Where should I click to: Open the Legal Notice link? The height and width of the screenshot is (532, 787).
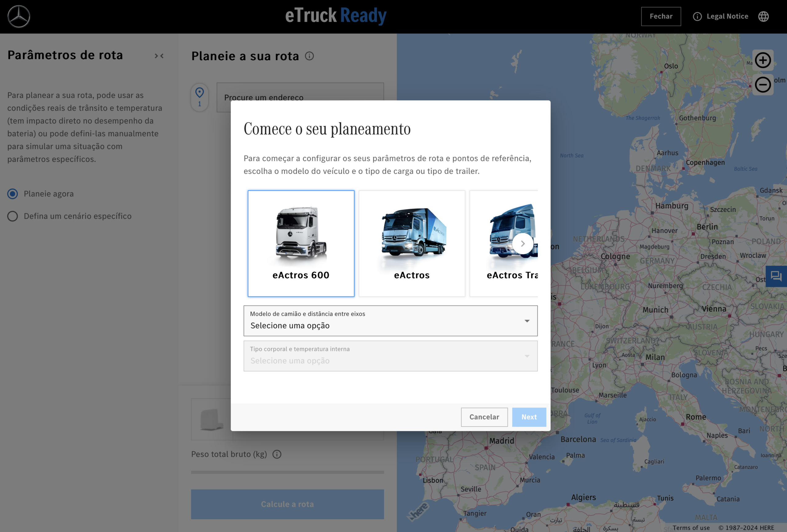click(x=720, y=16)
